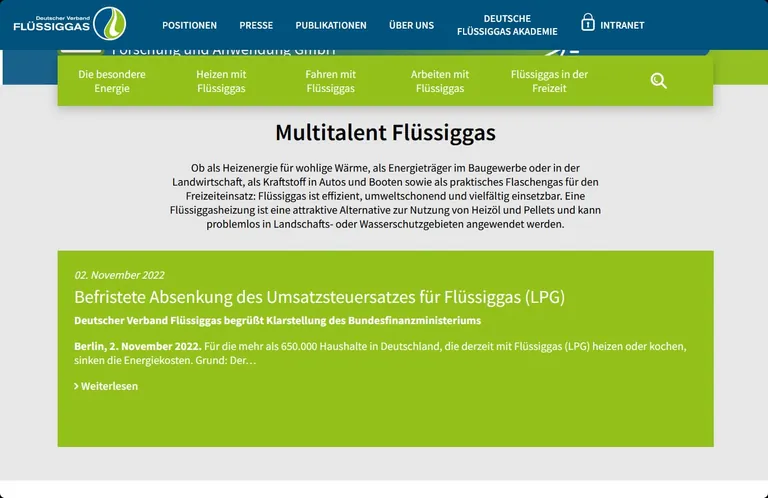
Task: Click the Weiterlesen link
Action: pyautogui.click(x=109, y=386)
